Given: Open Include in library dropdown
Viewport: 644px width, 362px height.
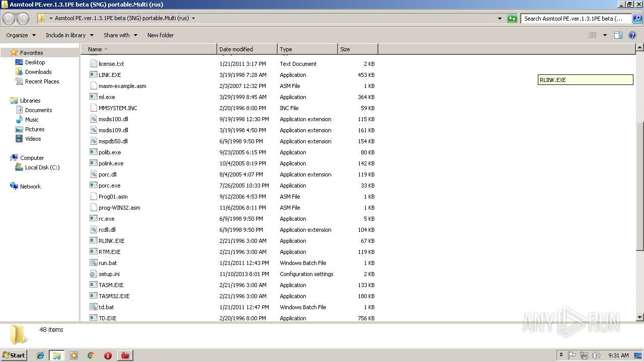Looking at the screenshot, I should 69,35.
